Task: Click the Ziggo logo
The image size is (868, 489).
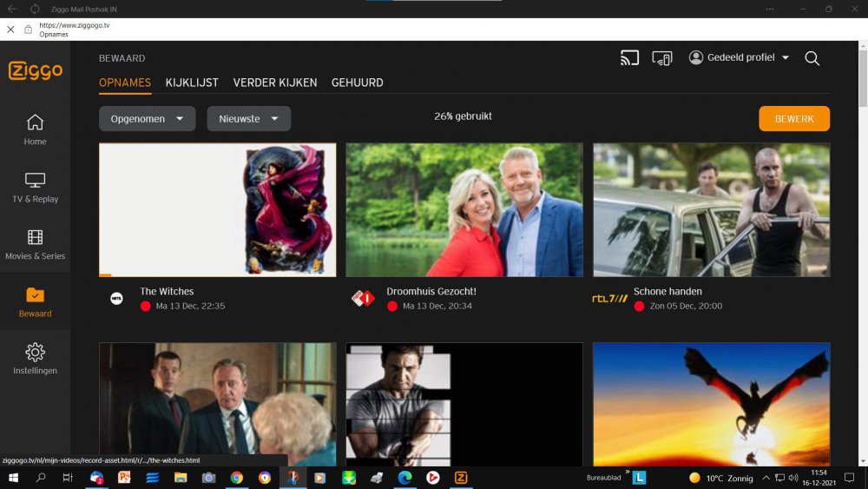Action: click(x=36, y=70)
